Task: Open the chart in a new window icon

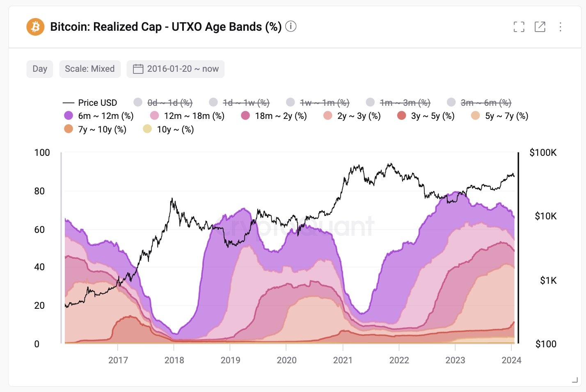Action: [540, 27]
